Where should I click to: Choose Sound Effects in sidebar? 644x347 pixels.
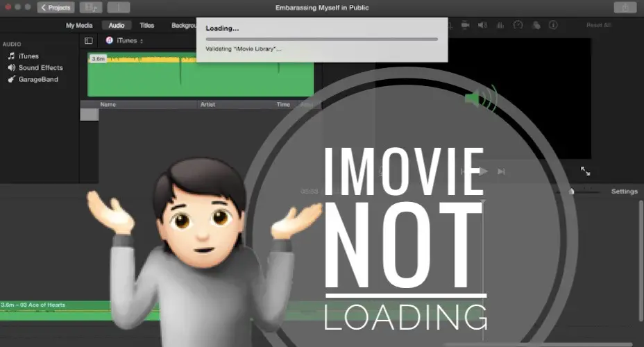coord(40,68)
